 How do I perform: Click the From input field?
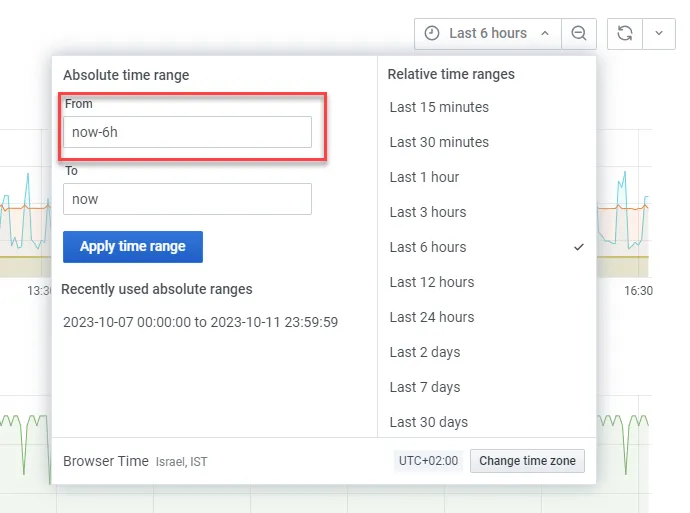tap(187, 132)
